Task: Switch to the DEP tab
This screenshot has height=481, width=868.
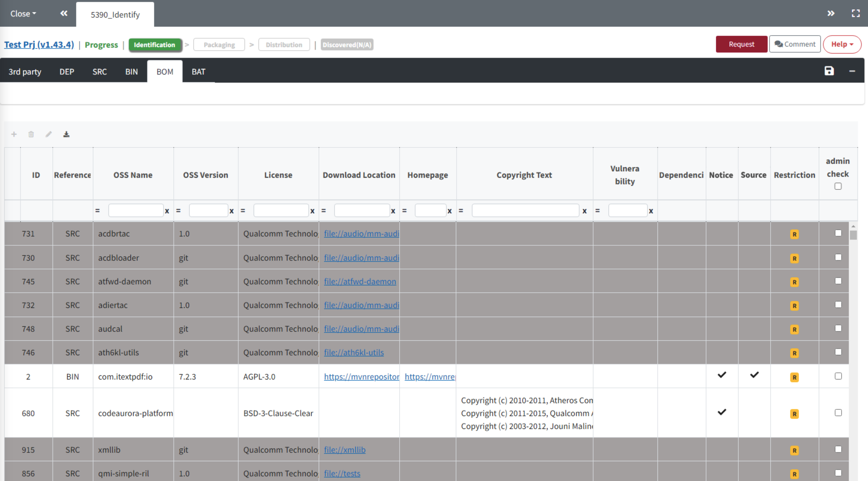Action: pyautogui.click(x=67, y=71)
